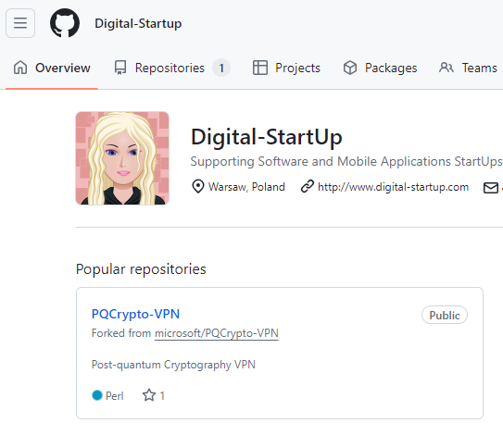Open the Repositories tab
The width and height of the screenshot is (503, 448).
(x=172, y=68)
